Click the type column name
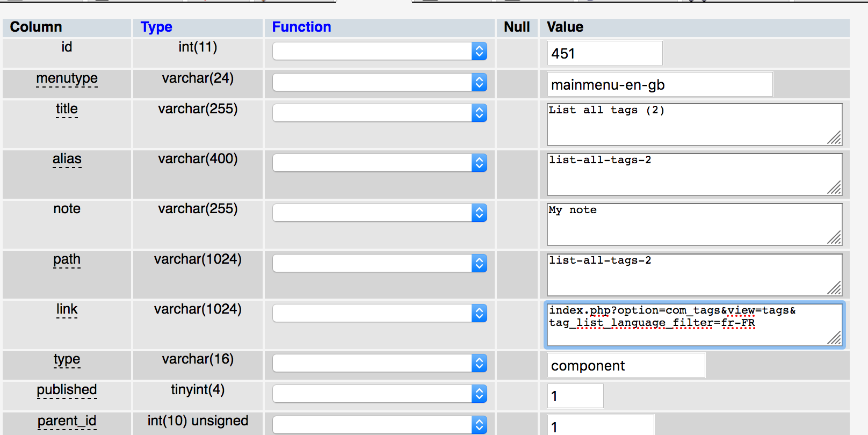Image resolution: width=868 pixels, height=435 pixels. coord(67,359)
